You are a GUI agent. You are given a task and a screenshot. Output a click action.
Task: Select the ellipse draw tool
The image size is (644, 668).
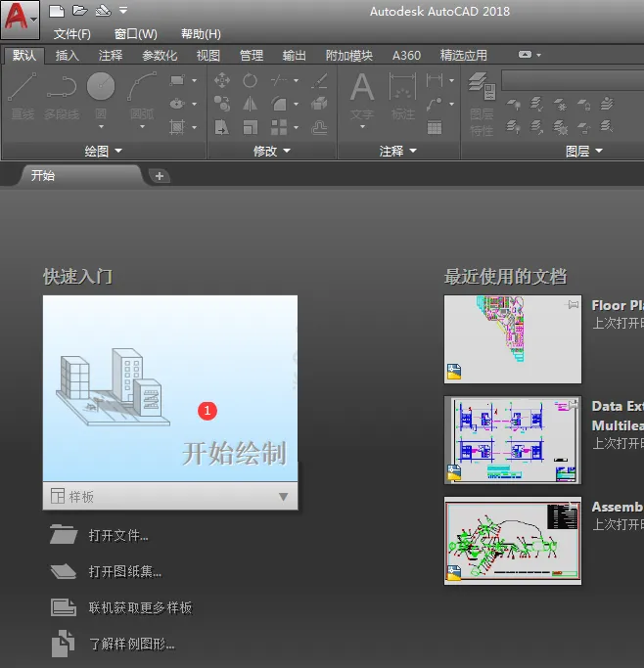177,104
